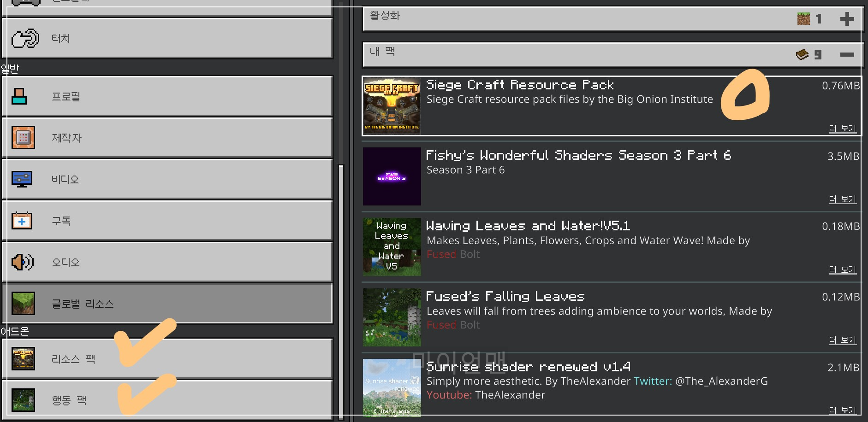Viewport: 868px width, 422px height.
Task: Click Fishy's Wonderful Shaders Season 3 title
Action: [x=578, y=155]
